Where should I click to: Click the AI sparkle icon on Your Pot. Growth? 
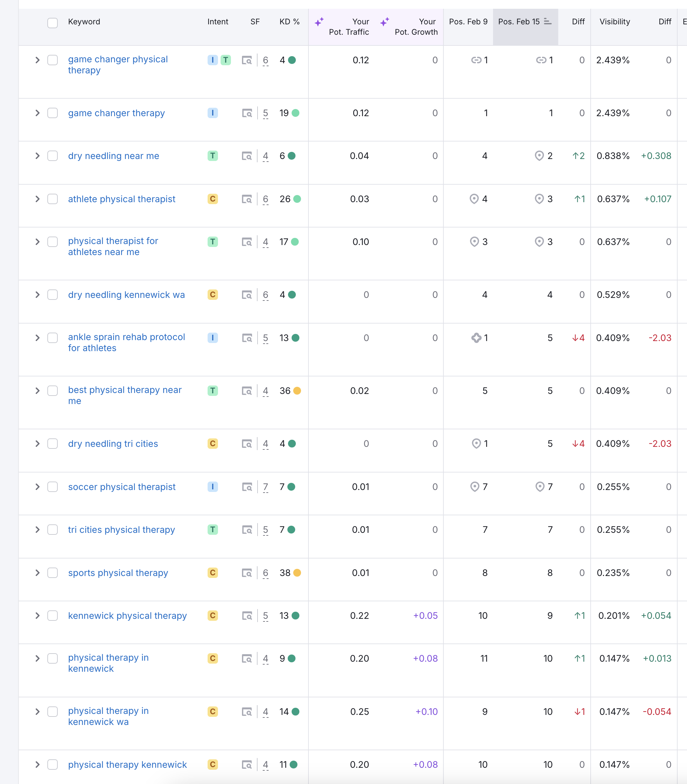tap(385, 21)
